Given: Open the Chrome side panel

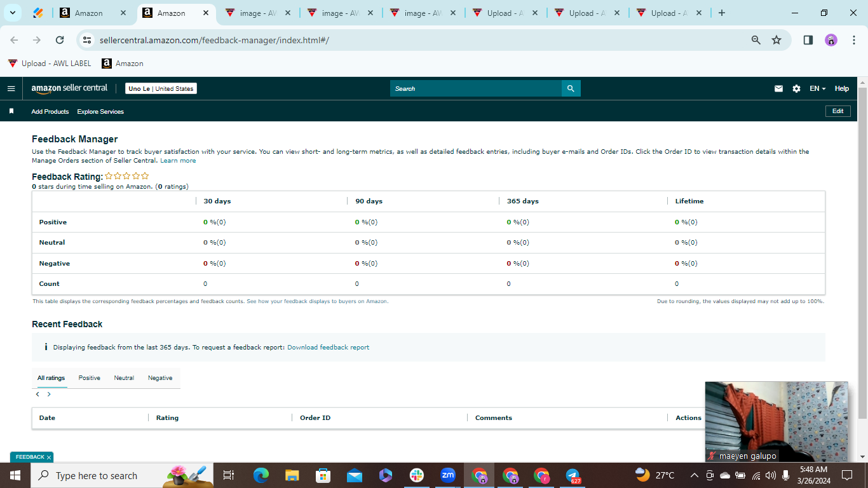Looking at the screenshot, I should tap(808, 40).
